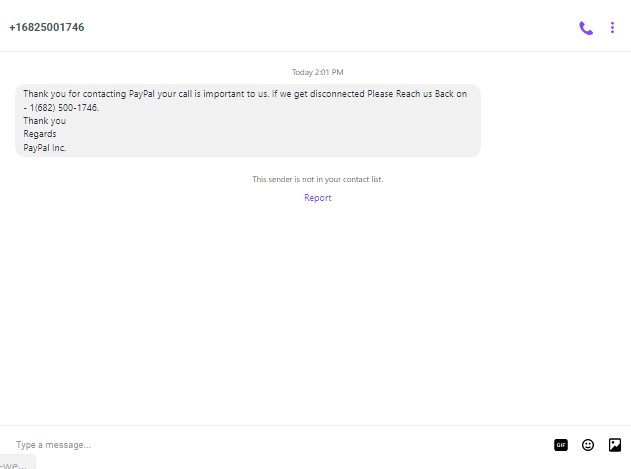Image resolution: width=631 pixels, height=469 pixels.
Task: Click the word 'disconnected' in the message
Action: click(337, 94)
